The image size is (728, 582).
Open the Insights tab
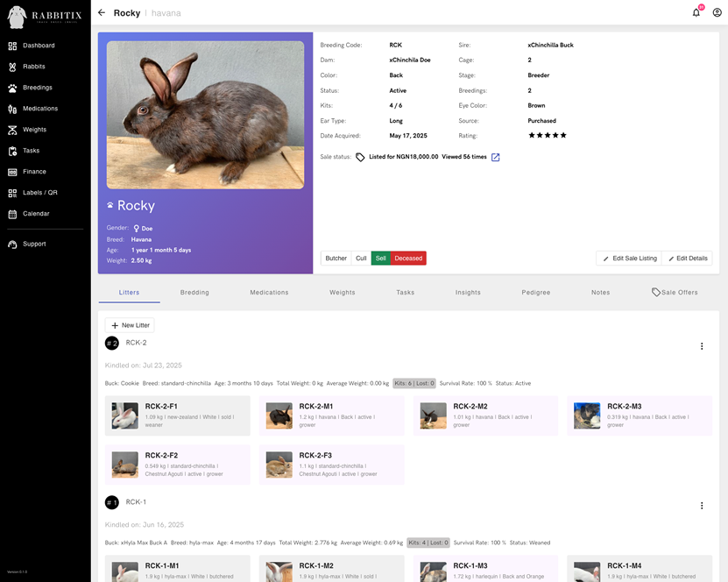[468, 292]
